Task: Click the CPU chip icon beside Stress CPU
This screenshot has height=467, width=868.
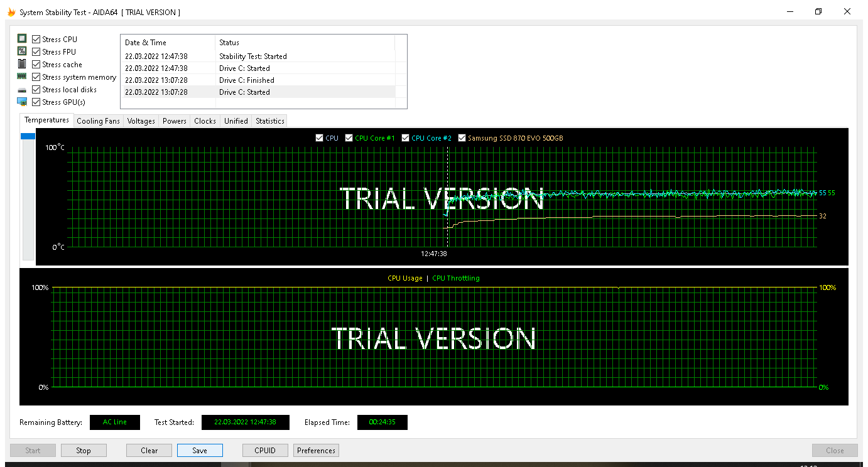Action: [x=22, y=39]
